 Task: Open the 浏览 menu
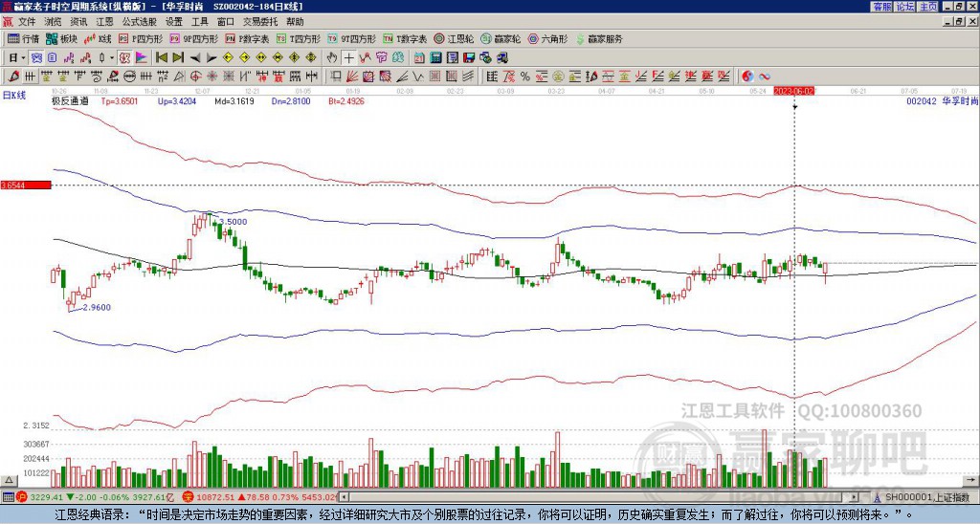[x=54, y=22]
